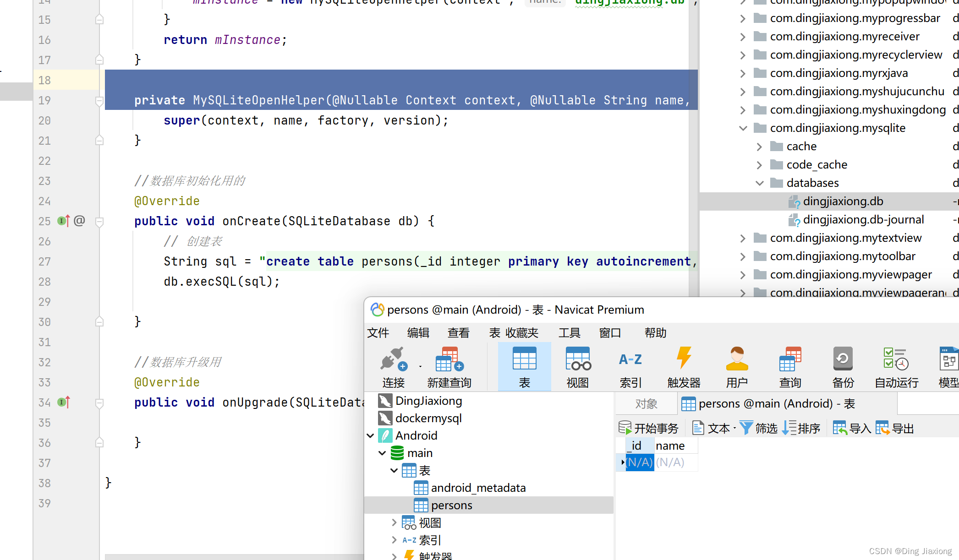Image resolution: width=959 pixels, height=560 pixels.
Task: Open the 视图 view toolbar icon
Action: click(577, 367)
